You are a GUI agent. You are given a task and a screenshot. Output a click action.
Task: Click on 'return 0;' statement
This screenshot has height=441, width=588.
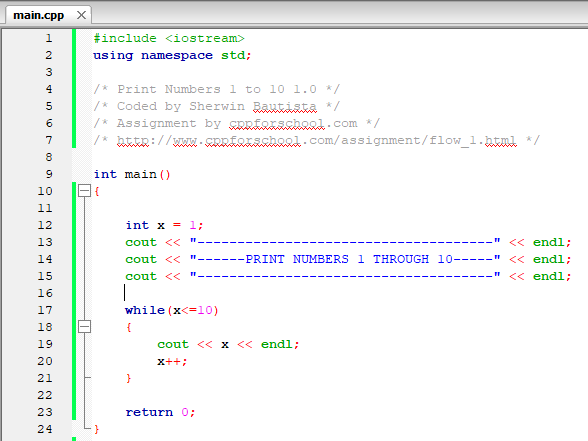[x=160, y=412]
